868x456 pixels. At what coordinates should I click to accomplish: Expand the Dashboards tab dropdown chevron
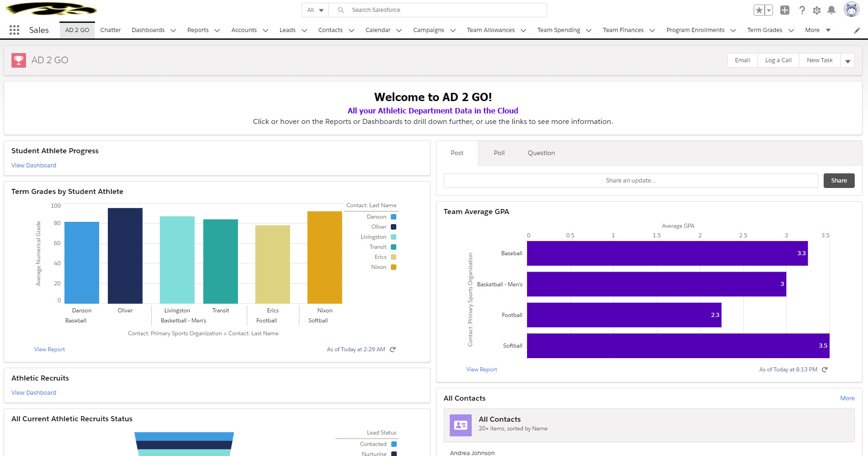click(x=173, y=31)
